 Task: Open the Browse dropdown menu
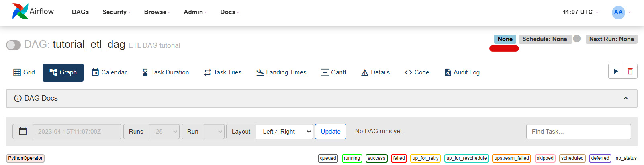(x=157, y=12)
